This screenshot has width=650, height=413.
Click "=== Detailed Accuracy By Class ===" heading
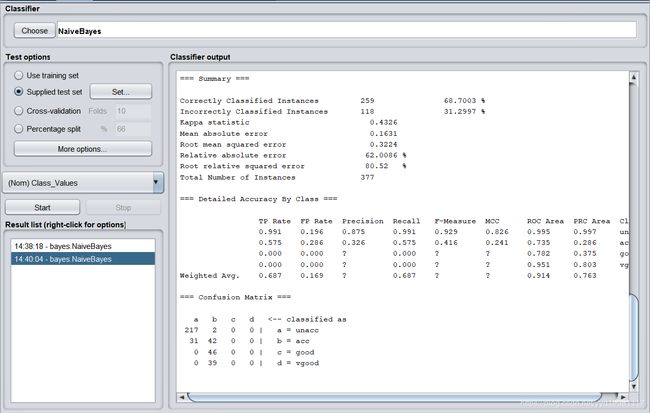(259, 199)
